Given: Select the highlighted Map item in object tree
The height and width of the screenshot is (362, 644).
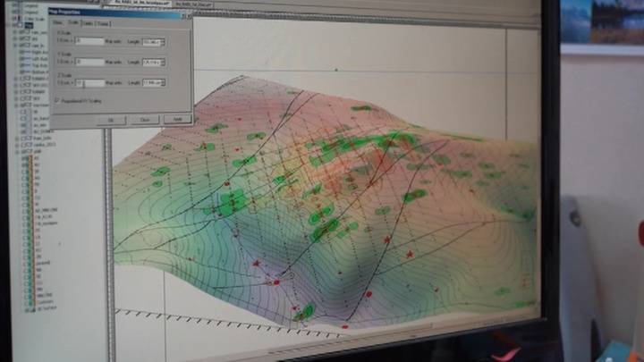Looking at the screenshot, I should (29, 25).
